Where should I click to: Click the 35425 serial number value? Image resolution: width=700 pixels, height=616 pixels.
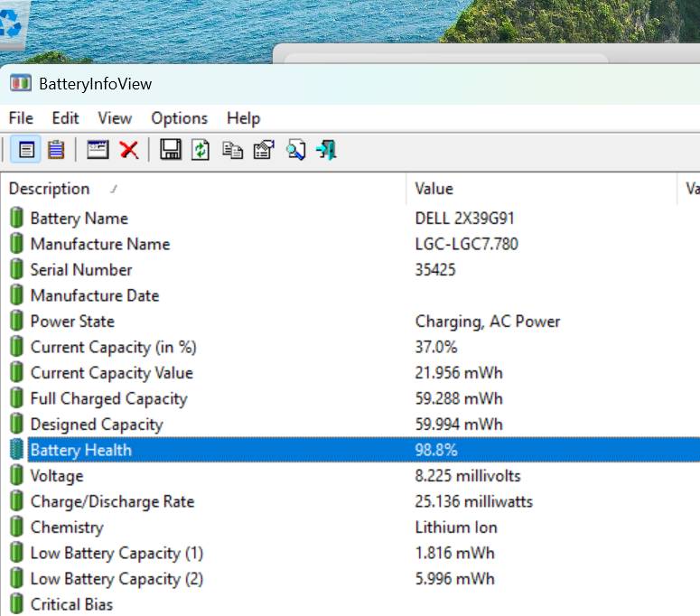point(435,270)
